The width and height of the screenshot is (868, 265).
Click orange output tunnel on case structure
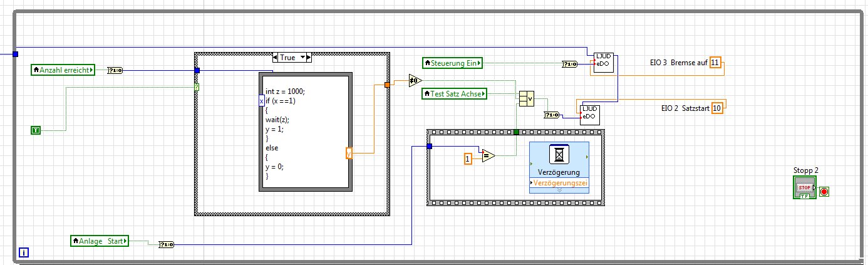coord(387,85)
